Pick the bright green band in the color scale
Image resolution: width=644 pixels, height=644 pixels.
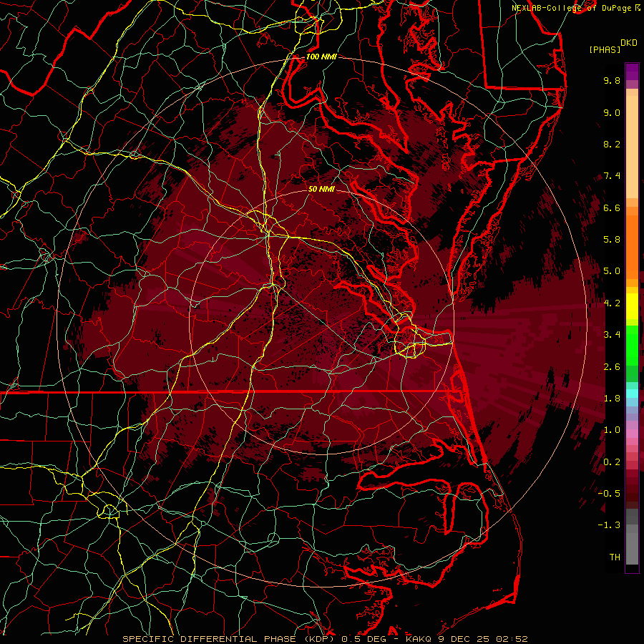(632, 346)
